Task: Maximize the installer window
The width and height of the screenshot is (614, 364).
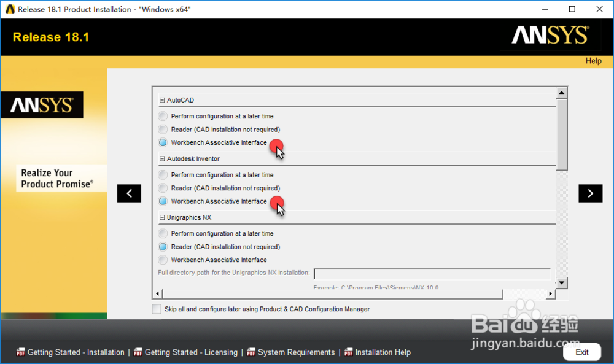Action: tap(572, 9)
